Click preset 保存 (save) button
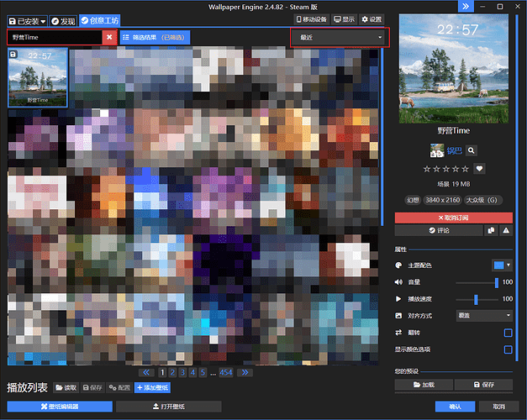The image size is (527, 420). coord(483,385)
